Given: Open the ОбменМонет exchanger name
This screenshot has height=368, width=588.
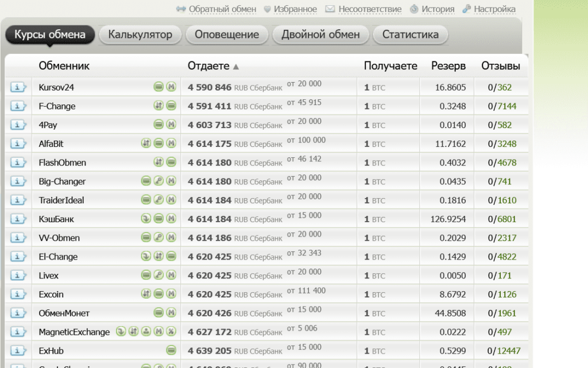Looking at the screenshot, I should 64,313.
